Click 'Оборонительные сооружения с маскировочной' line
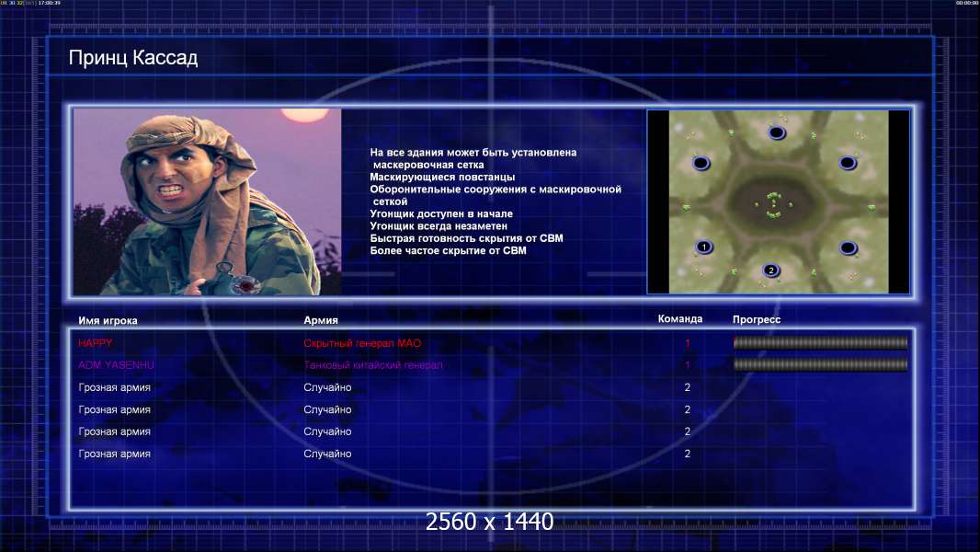980x552 pixels. pos(496,189)
